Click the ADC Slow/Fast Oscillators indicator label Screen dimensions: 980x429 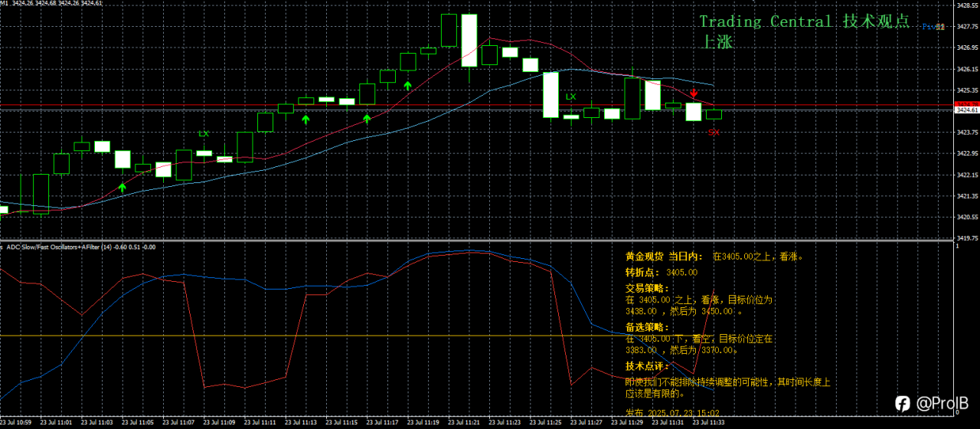(x=80, y=247)
